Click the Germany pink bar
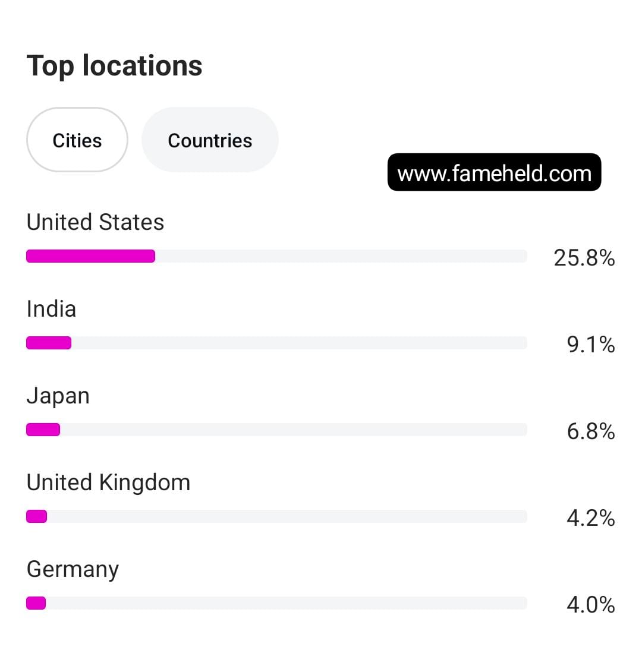Image resolution: width=642 pixels, height=672 pixels. [x=36, y=603]
